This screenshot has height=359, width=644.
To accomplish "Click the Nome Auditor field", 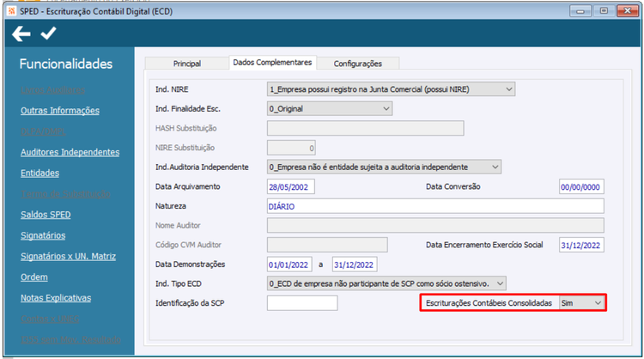I will tap(435, 226).
